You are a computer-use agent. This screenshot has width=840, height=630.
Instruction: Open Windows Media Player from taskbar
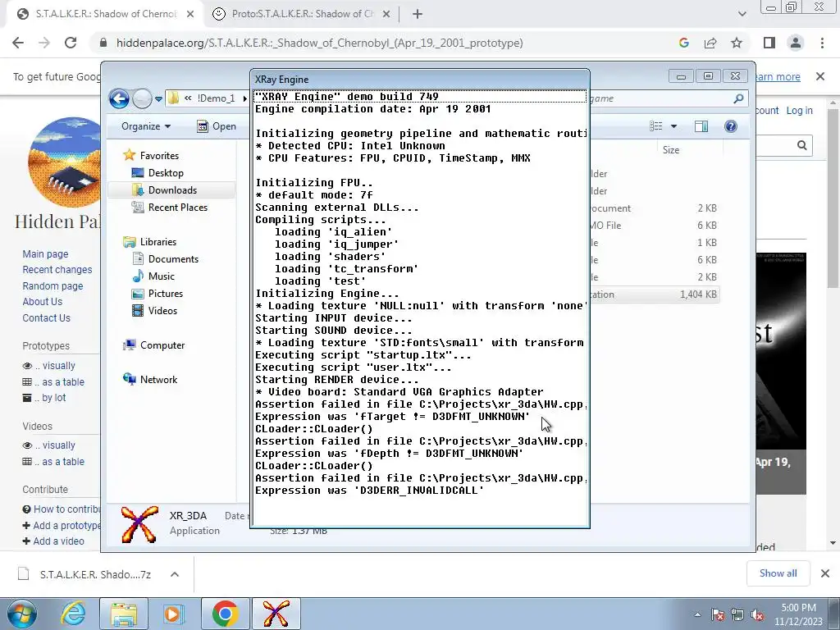click(173, 614)
